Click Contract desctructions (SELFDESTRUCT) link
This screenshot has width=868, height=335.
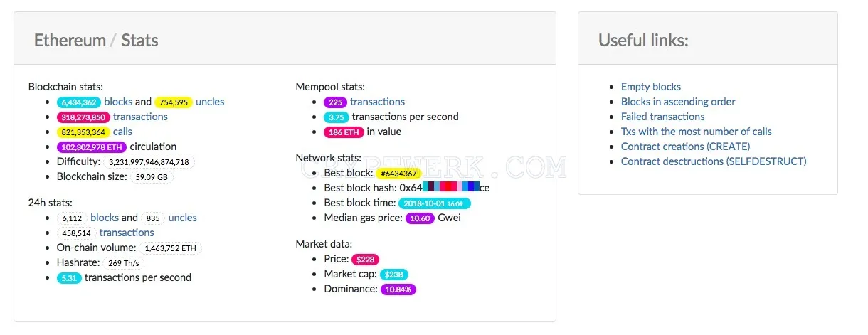[714, 161]
